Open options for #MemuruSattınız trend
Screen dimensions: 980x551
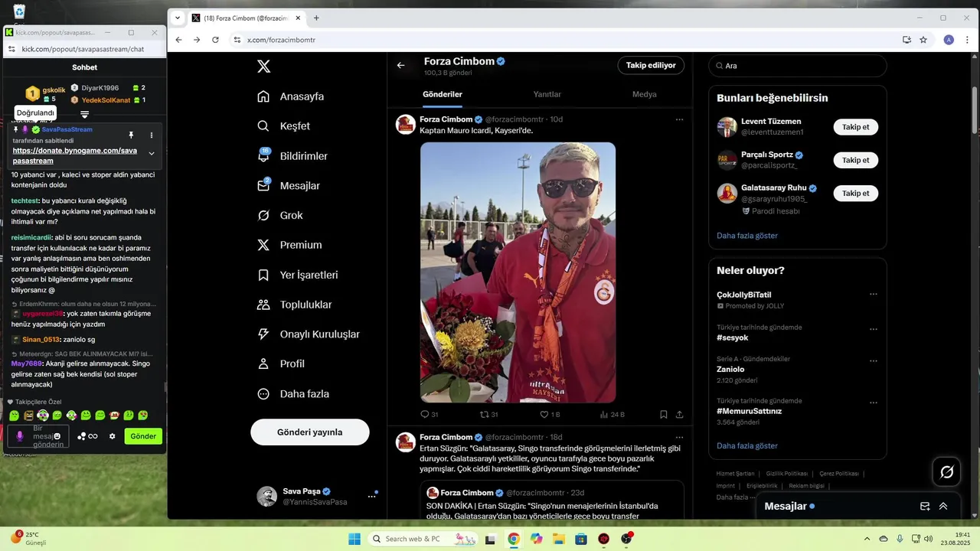click(874, 403)
